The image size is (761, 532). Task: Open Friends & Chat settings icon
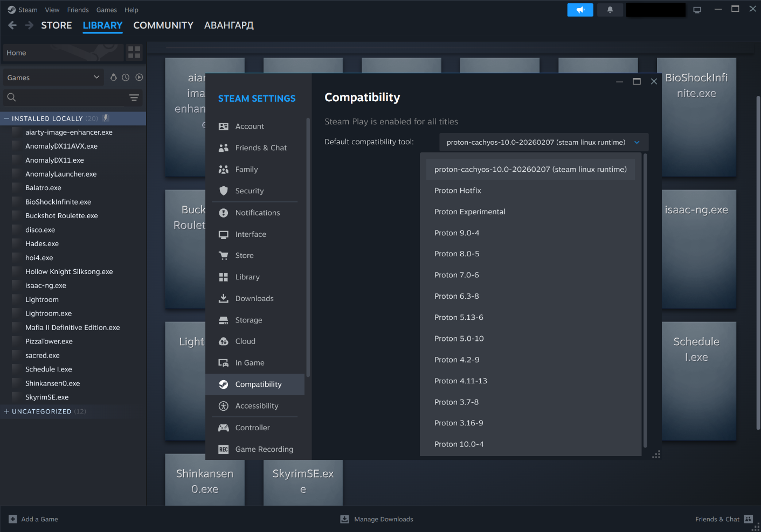click(224, 148)
